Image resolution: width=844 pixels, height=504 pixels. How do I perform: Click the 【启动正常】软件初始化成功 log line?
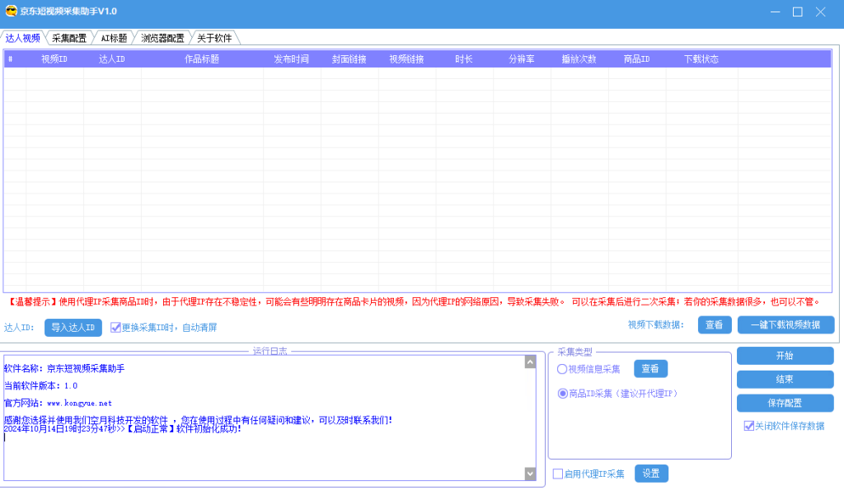click(123, 429)
